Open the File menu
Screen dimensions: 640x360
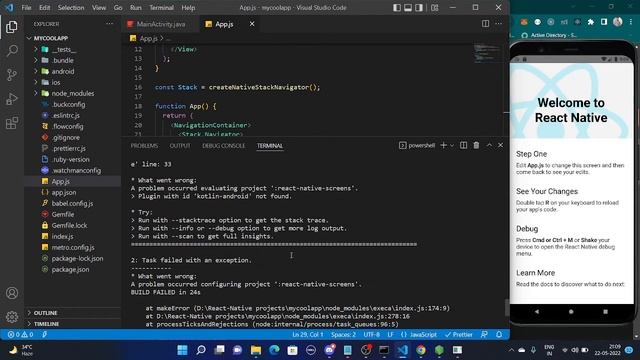coord(26,8)
